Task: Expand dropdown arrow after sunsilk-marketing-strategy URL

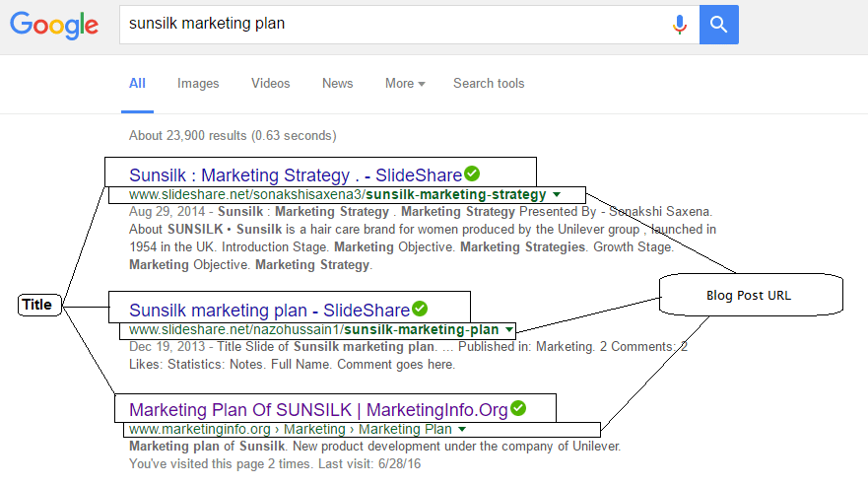Action: [x=557, y=194]
